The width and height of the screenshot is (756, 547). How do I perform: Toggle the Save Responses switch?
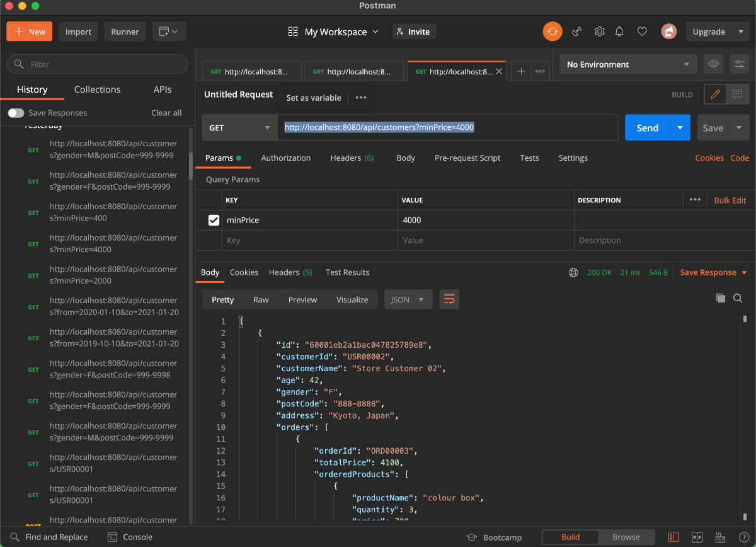16,113
